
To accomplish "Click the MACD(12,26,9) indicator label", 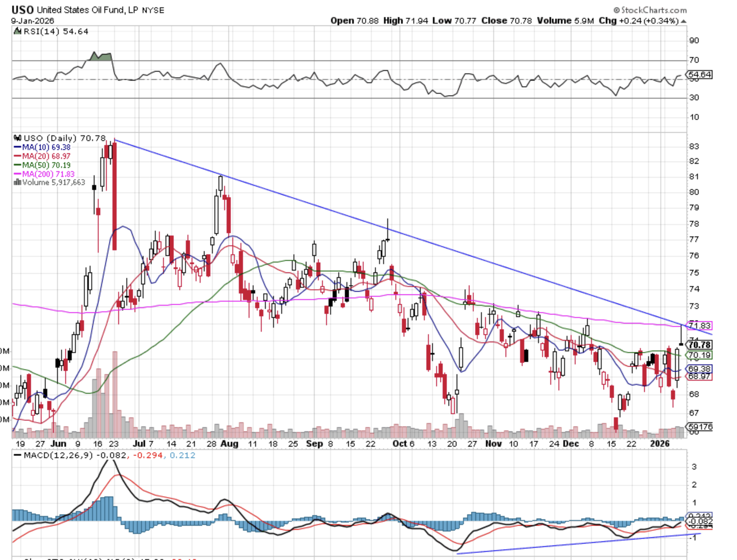I will pyautogui.click(x=58, y=455).
